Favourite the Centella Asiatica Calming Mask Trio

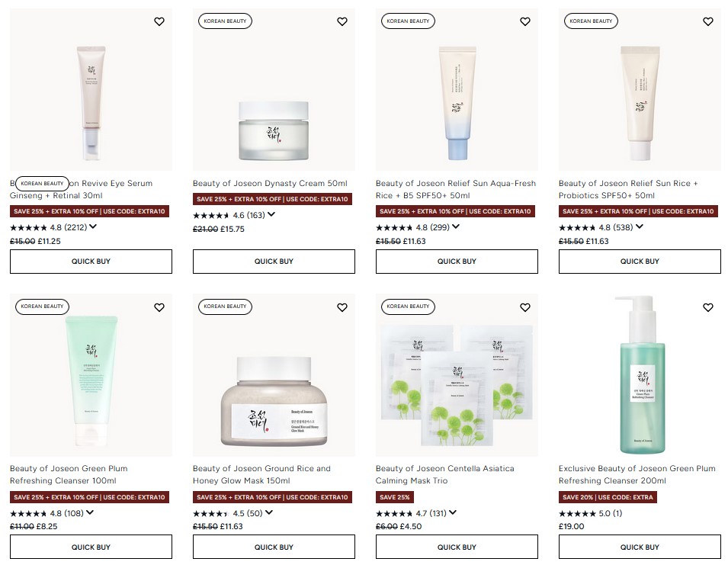coord(525,307)
